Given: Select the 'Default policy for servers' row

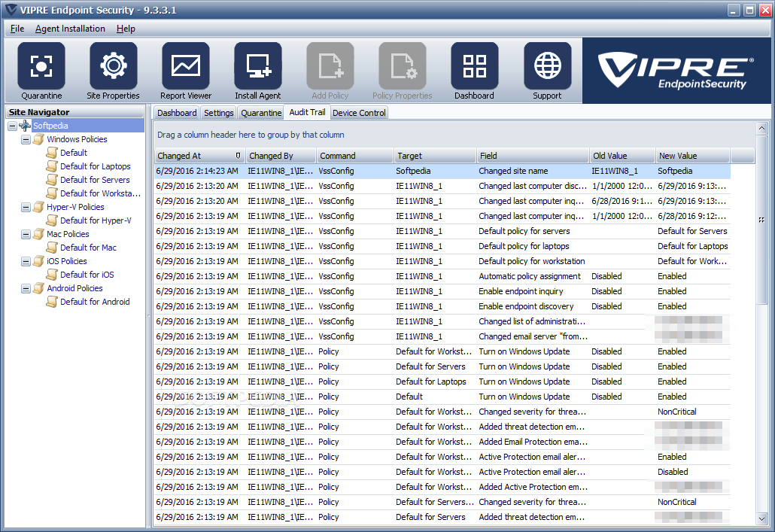Looking at the screenshot, I should [x=442, y=232].
